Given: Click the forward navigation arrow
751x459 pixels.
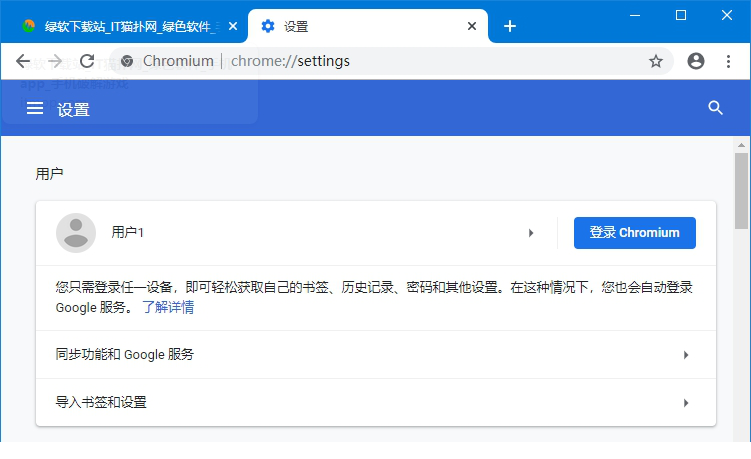Looking at the screenshot, I should (55, 61).
